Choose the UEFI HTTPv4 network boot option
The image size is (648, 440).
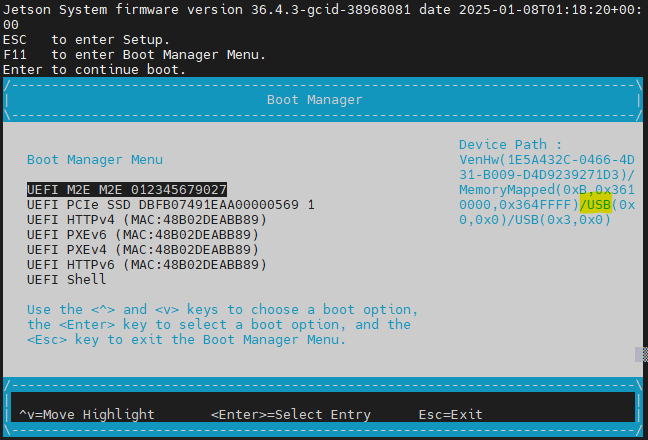coord(147,220)
